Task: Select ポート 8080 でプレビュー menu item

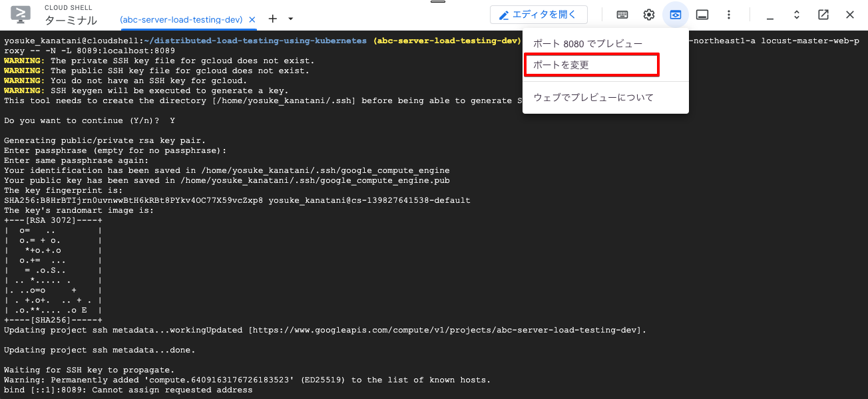Action: 588,44
